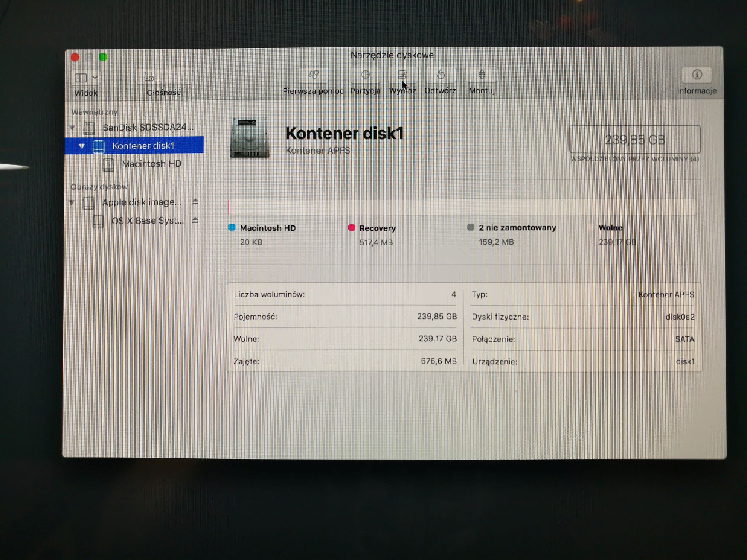Click the Macintosh HD blue legend dot
747x560 pixels.
pos(232,227)
